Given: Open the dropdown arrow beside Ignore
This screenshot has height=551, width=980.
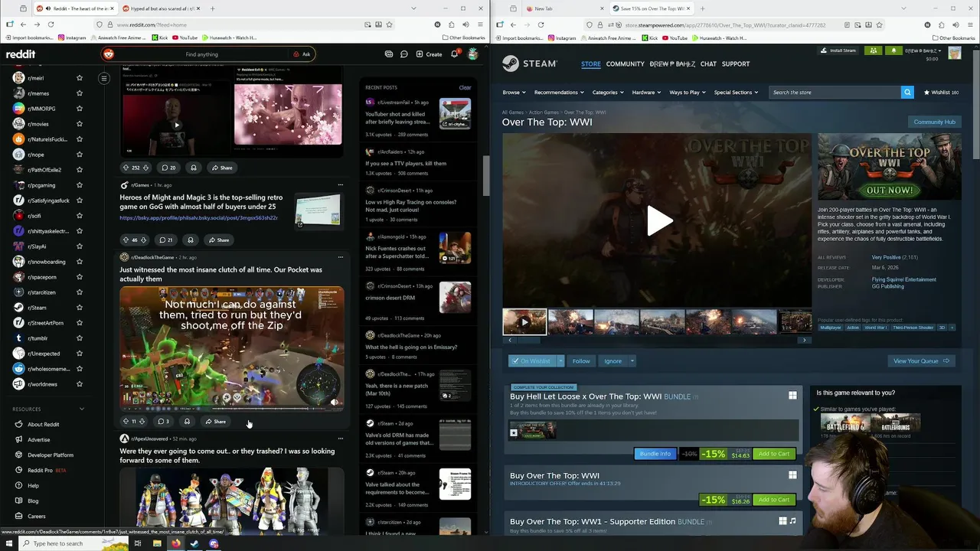Looking at the screenshot, I should pyautogui.click(x=634, y=360).
